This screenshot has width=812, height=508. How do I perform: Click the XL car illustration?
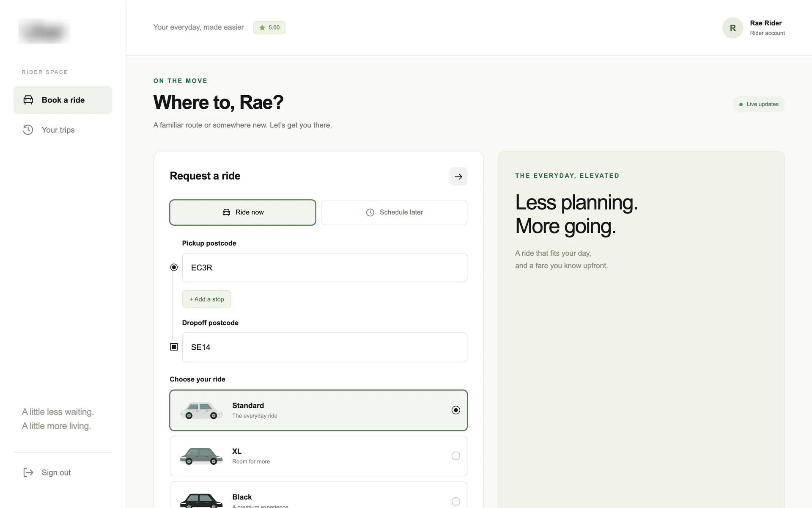tap(201, 456)
